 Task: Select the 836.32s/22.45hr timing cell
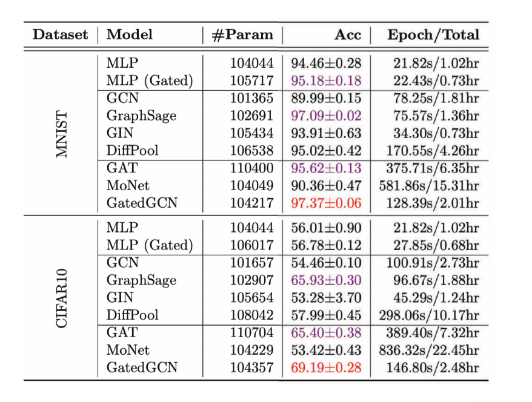pyautogui.click(x=429, y=349)
